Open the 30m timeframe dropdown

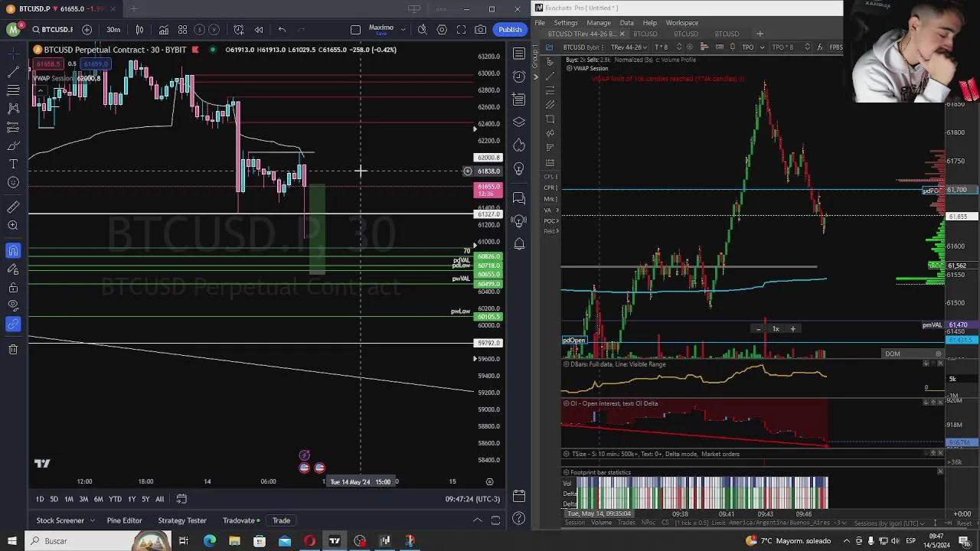coord(113,30)
